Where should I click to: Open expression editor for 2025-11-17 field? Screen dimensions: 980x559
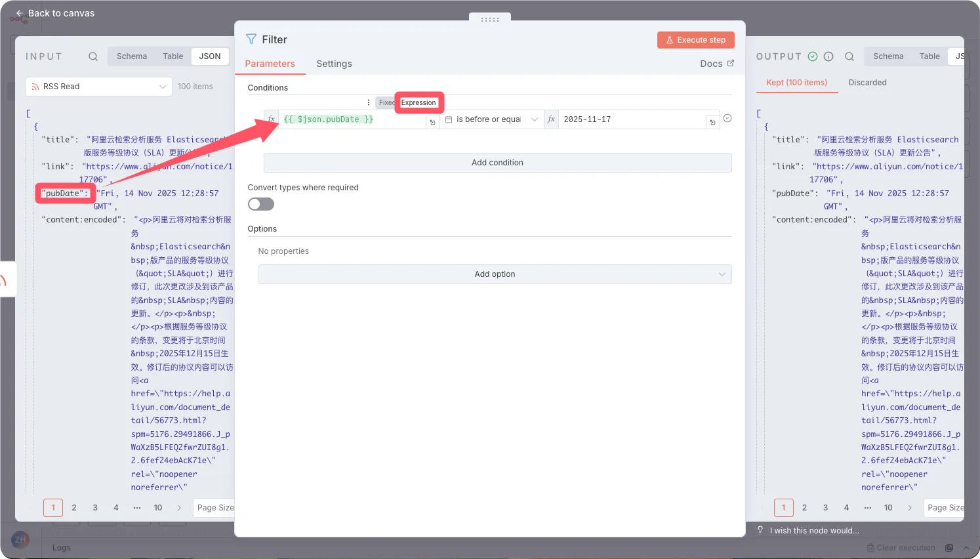tap(712, 122)
